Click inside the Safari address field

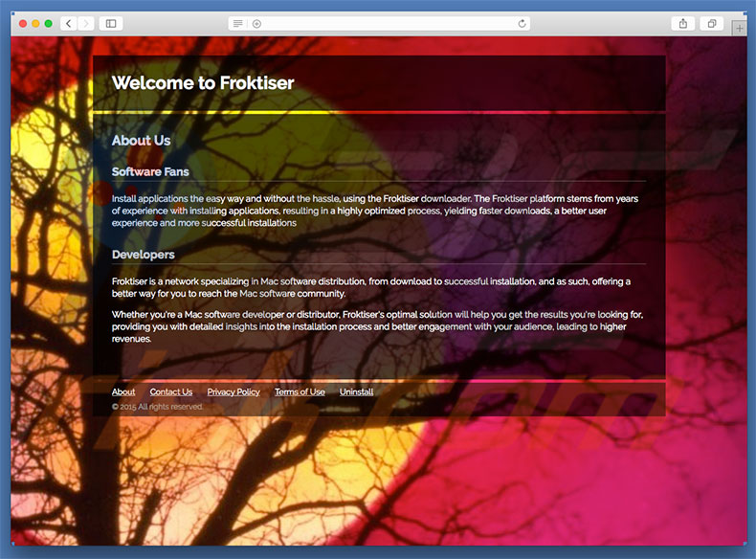click(x=383, y=23)
